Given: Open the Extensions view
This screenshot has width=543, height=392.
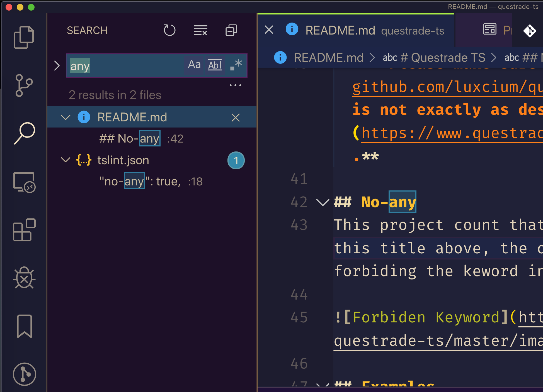Looking at the screenshot, I should point(24,230).
